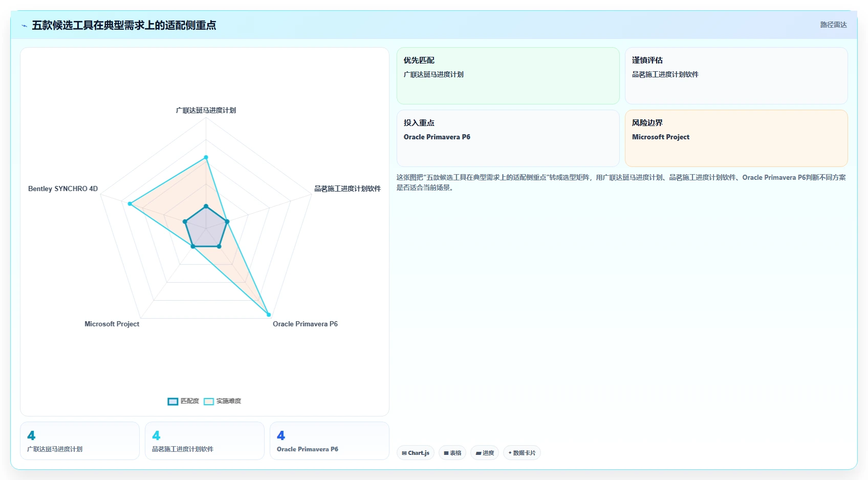Click the stat card for 广联达斑马进度计划

80,441
